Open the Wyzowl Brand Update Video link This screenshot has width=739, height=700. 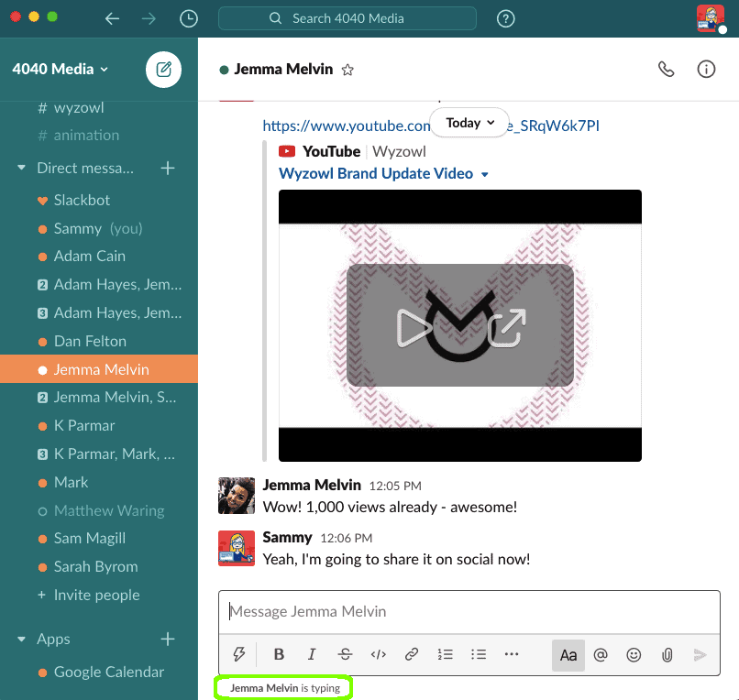pos(376,173)
